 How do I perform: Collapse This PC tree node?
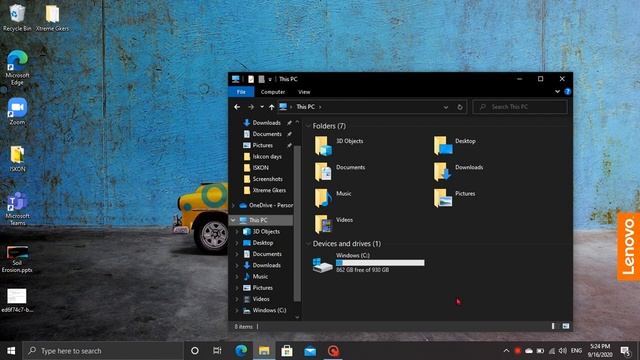(x=233, y=220)
